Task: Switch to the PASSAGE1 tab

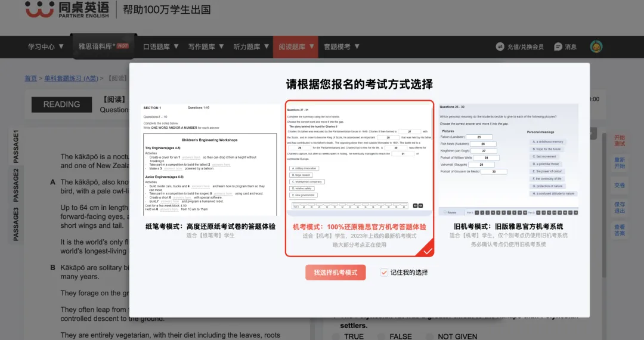Action: tap(16, 147)
